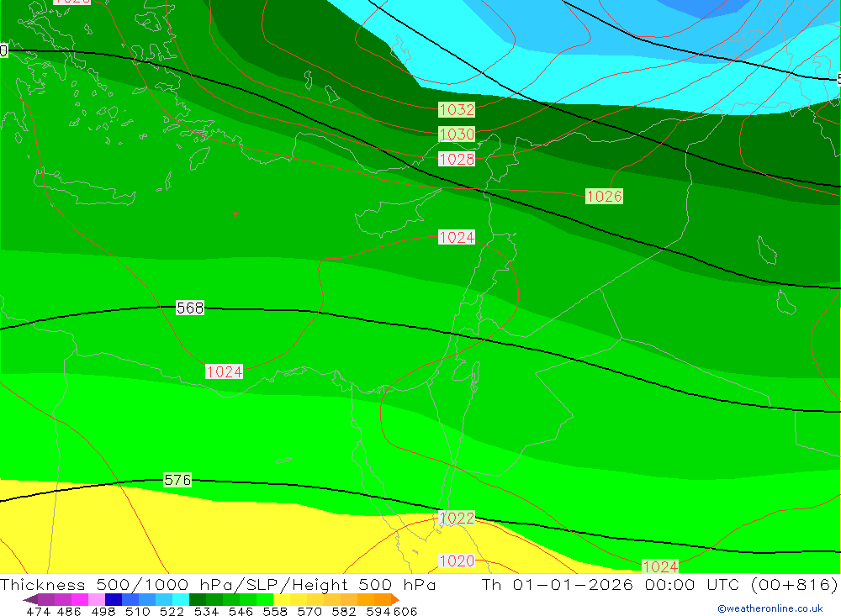
Task: Click the 1032 pressure contour label
Action: [457, 110]
